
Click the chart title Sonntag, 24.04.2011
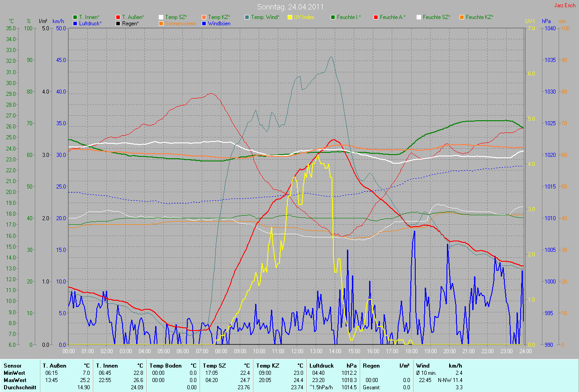click(289, 7)
